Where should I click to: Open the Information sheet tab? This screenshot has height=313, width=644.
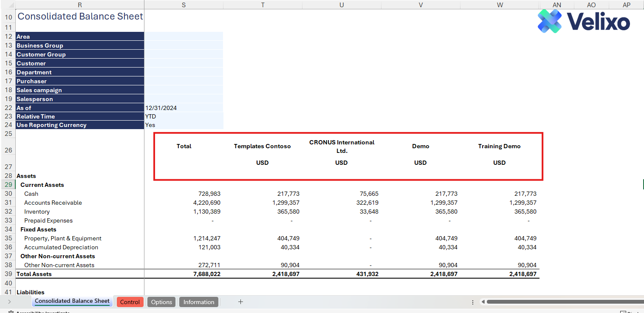[x=198, y=302]
